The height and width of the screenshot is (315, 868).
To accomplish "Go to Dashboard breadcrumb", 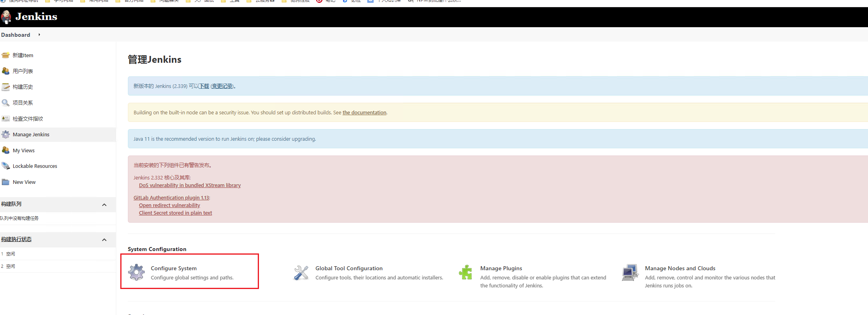I will [16, 35].
